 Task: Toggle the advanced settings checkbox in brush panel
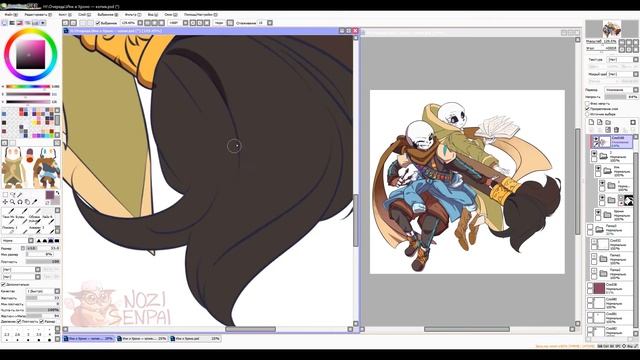coord(3,284)
